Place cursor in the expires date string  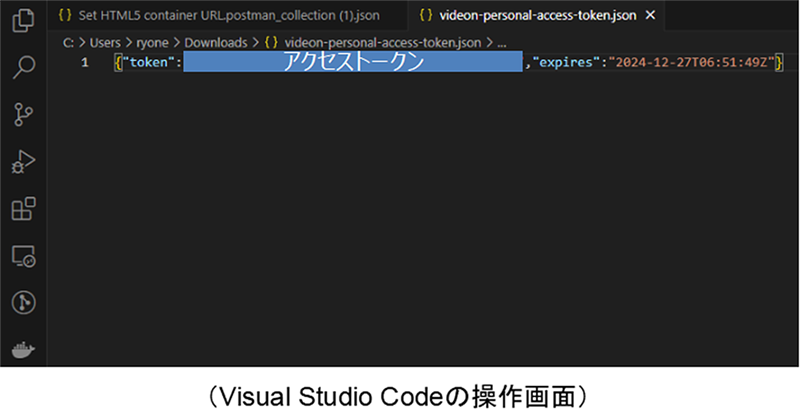(x=691, y=62)
